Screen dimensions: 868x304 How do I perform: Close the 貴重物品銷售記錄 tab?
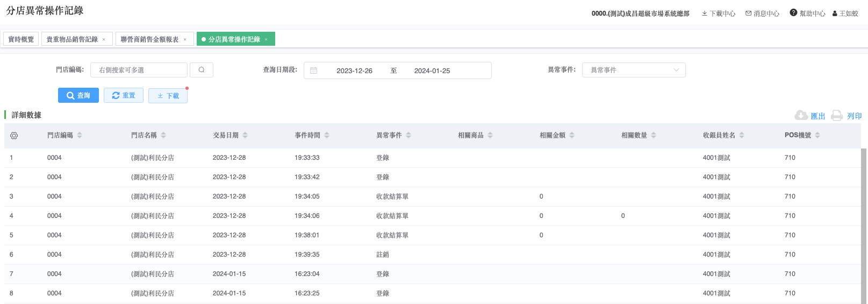pos(104,39)
